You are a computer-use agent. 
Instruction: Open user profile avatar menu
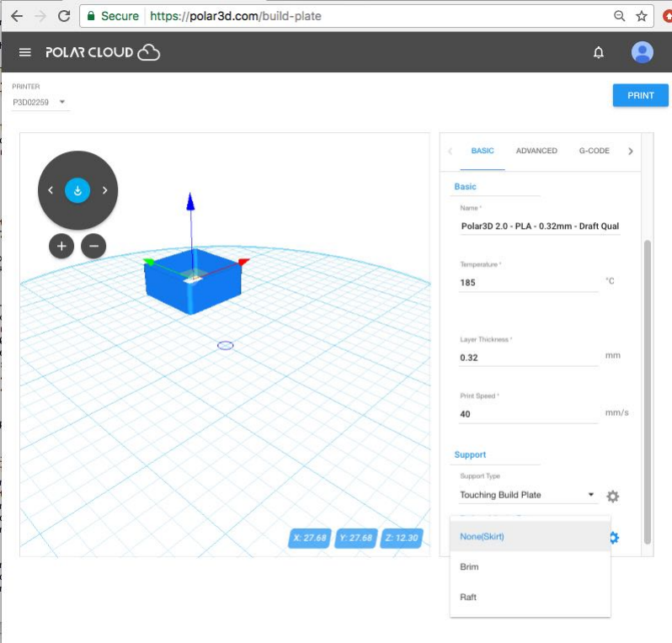pyautogui.click(x=642, y=52)
